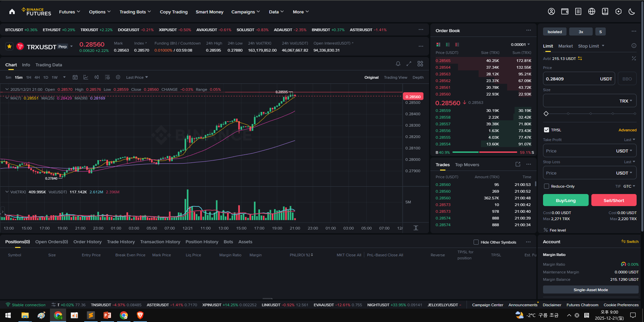
Task: Click the transfer funds icon next to Avbl
Action: coord(580,58)
